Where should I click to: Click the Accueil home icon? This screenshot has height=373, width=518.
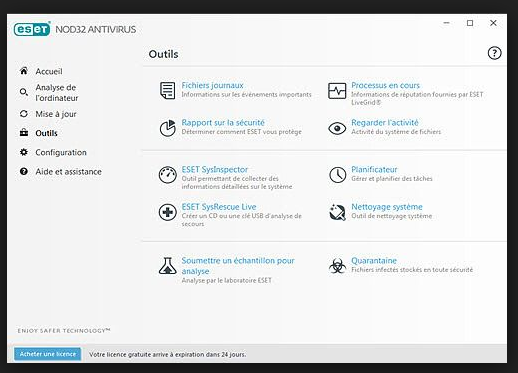[x=24, y=71]
